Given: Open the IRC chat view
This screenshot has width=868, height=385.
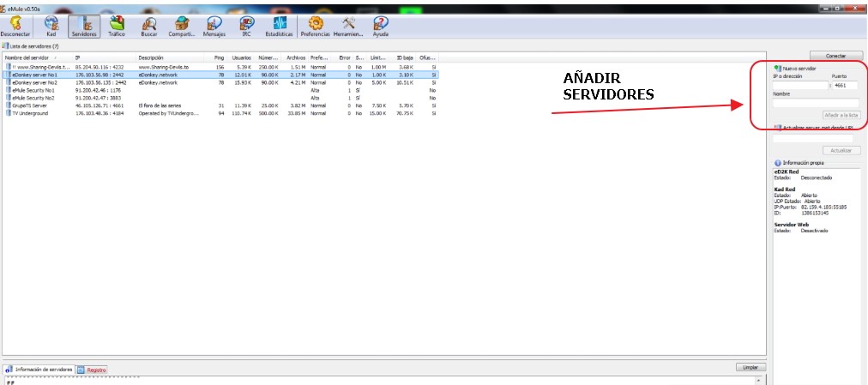Looking at the screenshot, I should click(247, 26).
